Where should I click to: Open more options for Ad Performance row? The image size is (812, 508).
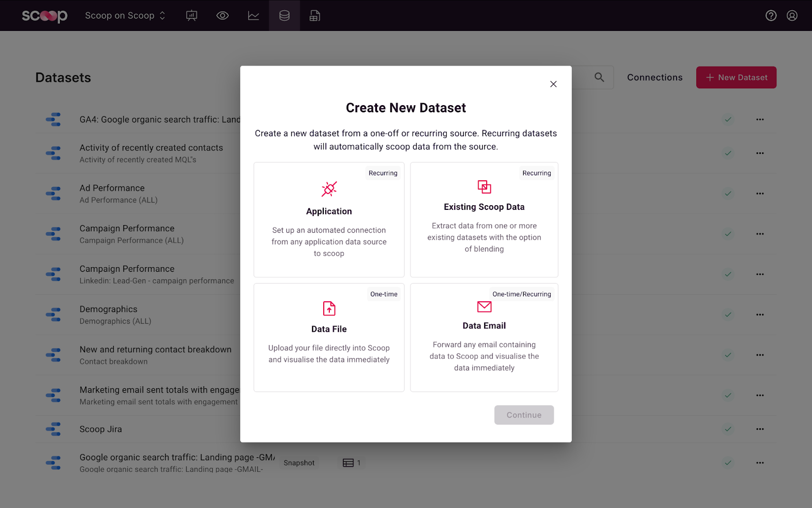pos(760,194)
